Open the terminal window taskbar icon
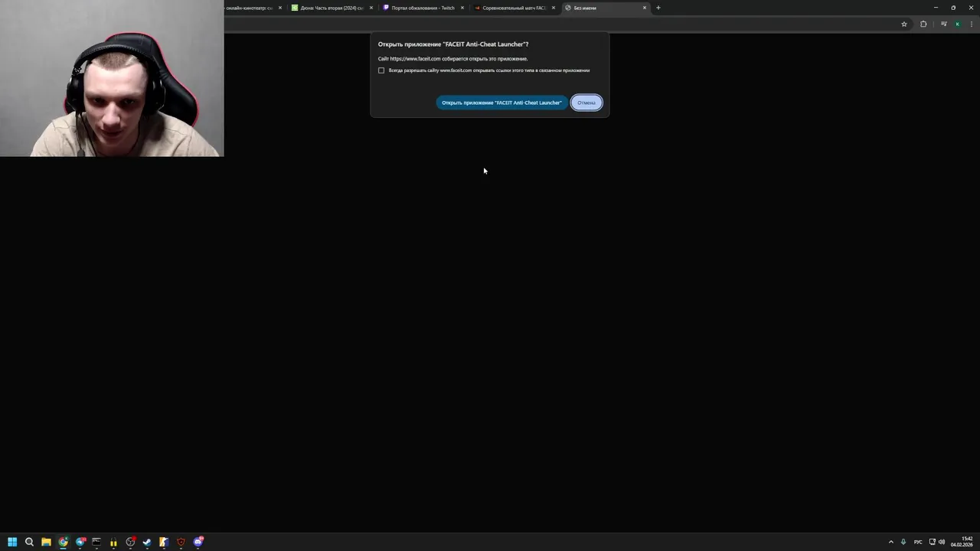This screenshot has height=551, width=980. pyautogui.click(x=96, y=542)
